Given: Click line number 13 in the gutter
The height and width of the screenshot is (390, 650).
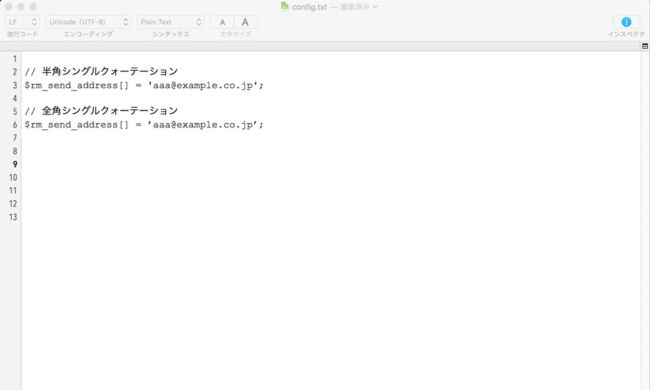Looking at the screenshot, I should 13,217.
